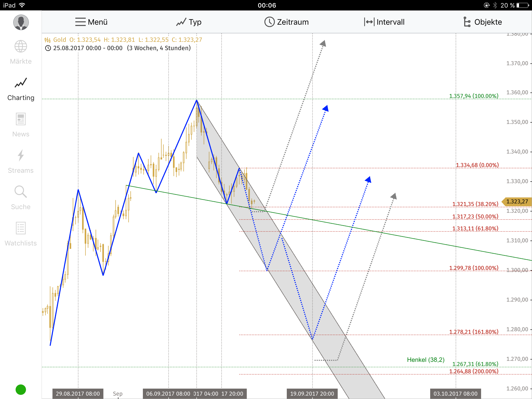Click the Gold instrument label

click(x=60, y=40)
